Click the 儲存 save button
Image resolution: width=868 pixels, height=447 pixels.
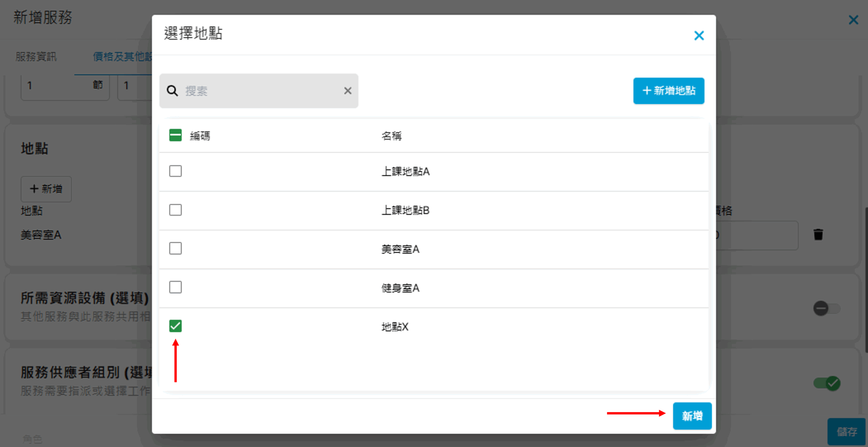point(846,431)
